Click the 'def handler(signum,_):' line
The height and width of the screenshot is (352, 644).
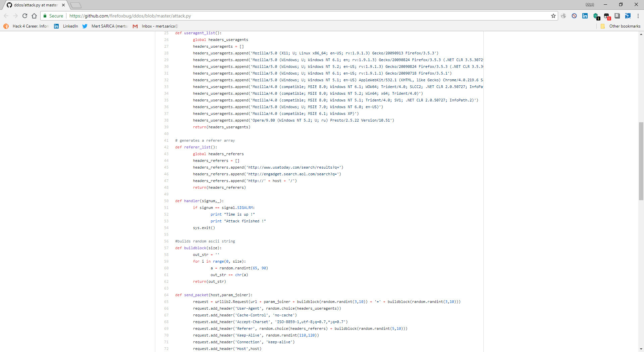199,201
